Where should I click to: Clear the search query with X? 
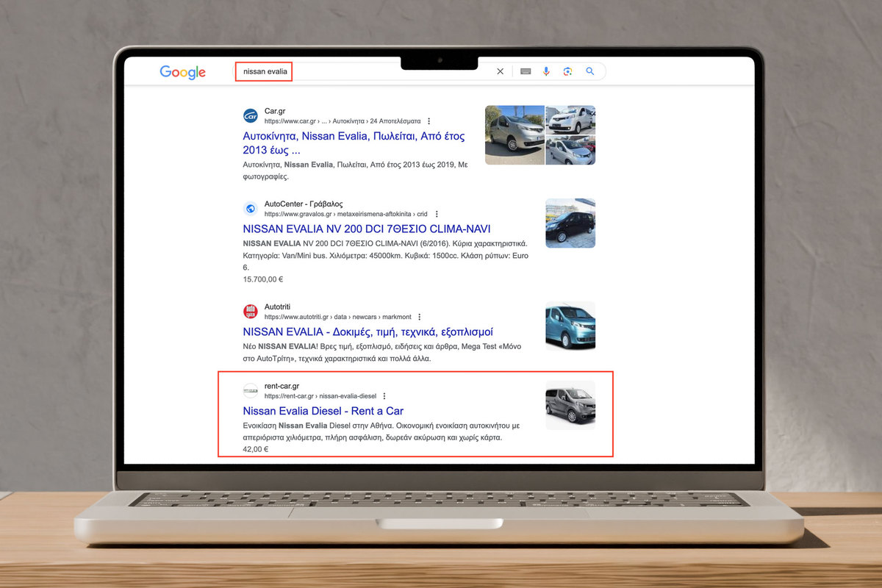pyautogui.click(x=501, y=71)
